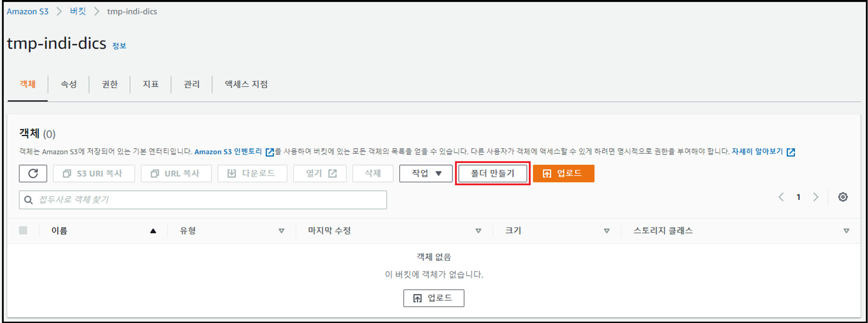Viewport: 868px width, 323px height.
Task: Click the 열기 button
Action: click(320, 173)
